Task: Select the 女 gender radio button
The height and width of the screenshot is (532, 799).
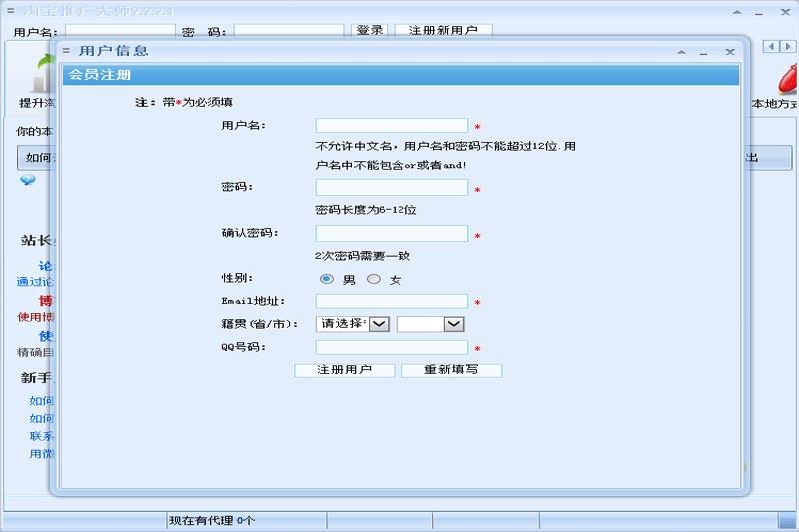Action: [x=374, y=279]
